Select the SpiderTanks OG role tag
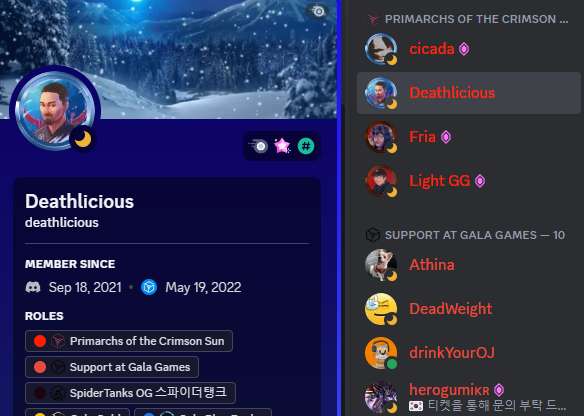 (130, 393)
